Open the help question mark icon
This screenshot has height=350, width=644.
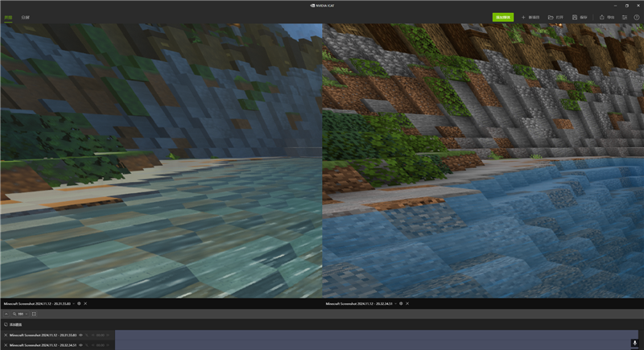click(637, 17)
